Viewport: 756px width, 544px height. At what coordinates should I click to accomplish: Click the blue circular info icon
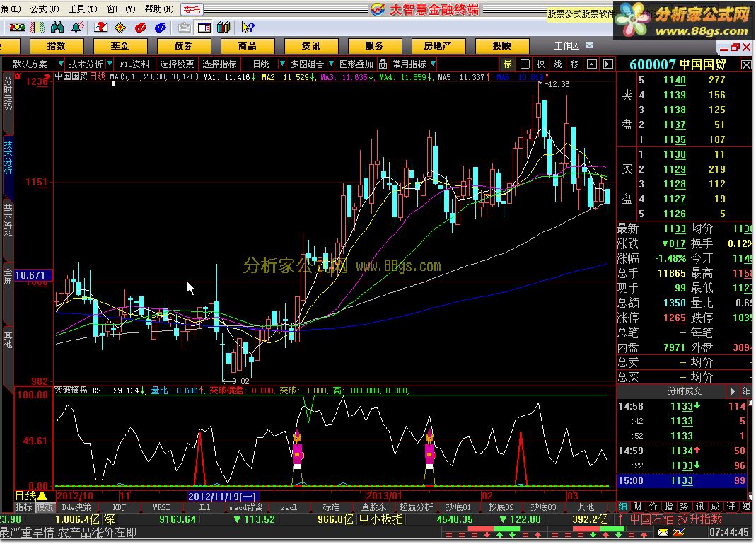point(160,28)
